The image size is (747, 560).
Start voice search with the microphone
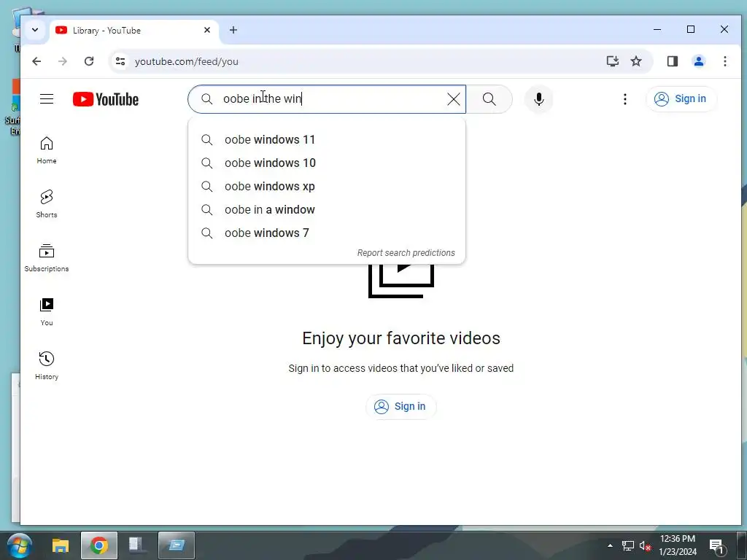point(539,99)
